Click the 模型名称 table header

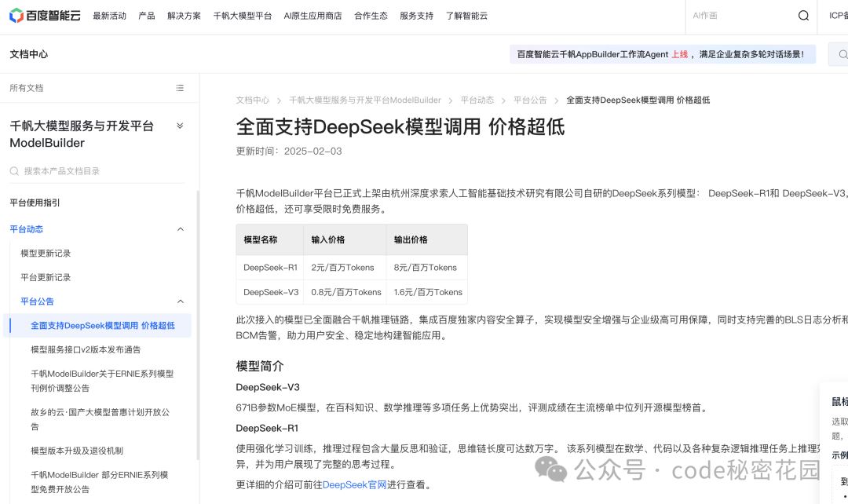coord(270,239)
